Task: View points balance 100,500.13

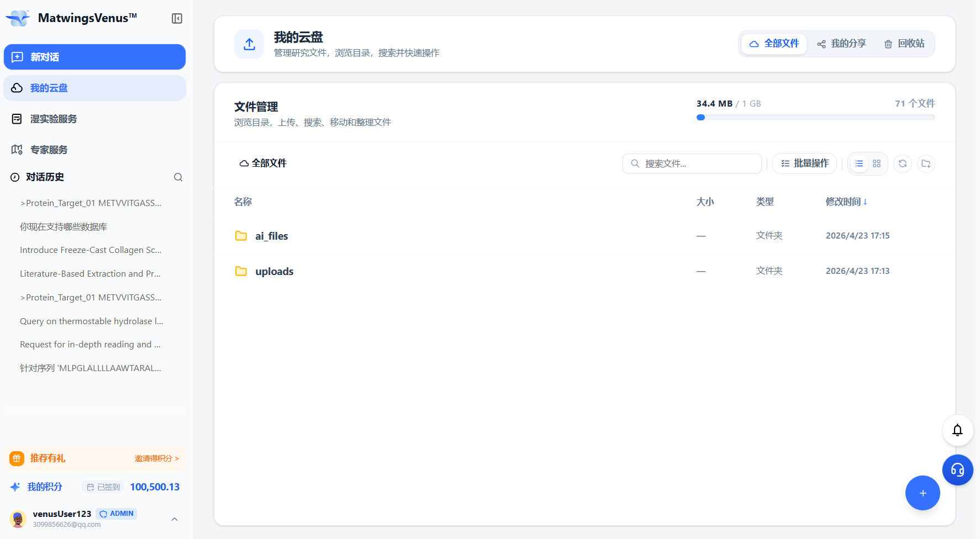Action: [x=155, y=487]
